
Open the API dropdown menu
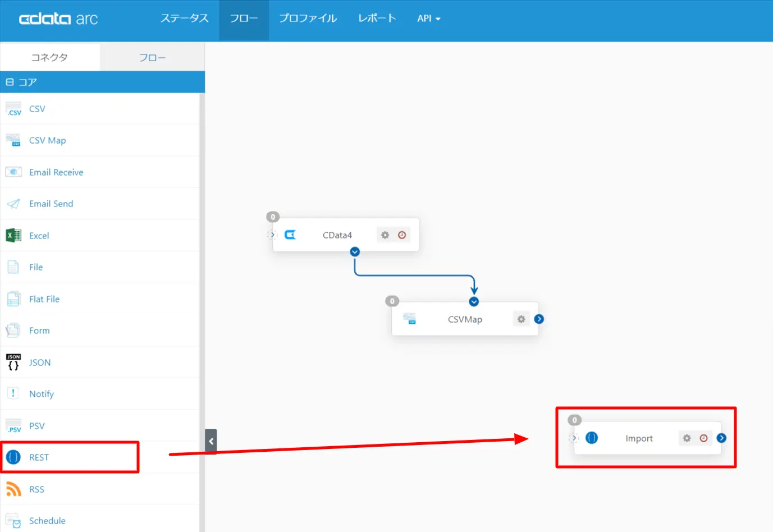pos(428,19)
